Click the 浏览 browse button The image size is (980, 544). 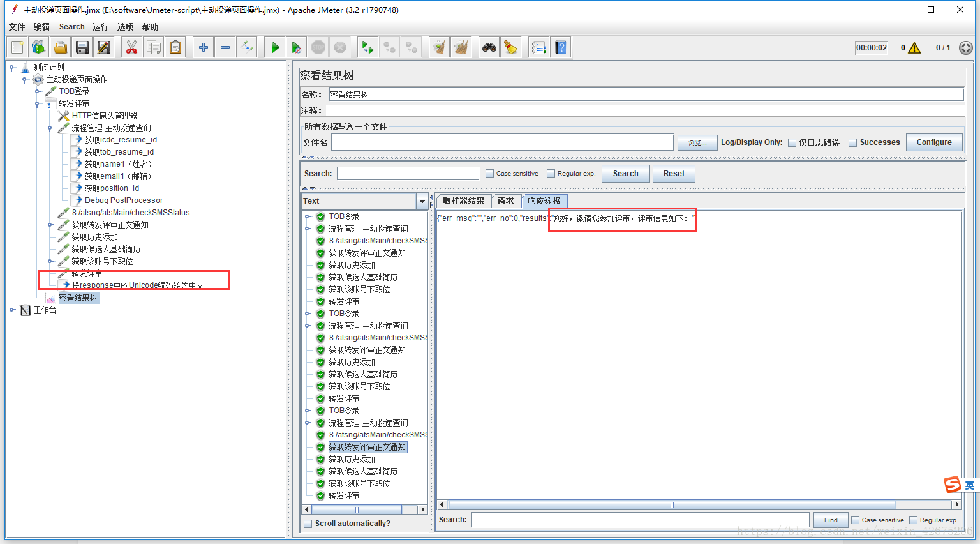[x=697, y=142]
